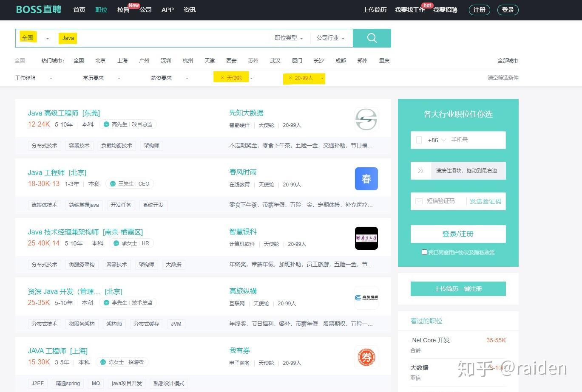Chat with 高先生 via the chat icon
The image size is (582, 392).
tap(106, 124)
